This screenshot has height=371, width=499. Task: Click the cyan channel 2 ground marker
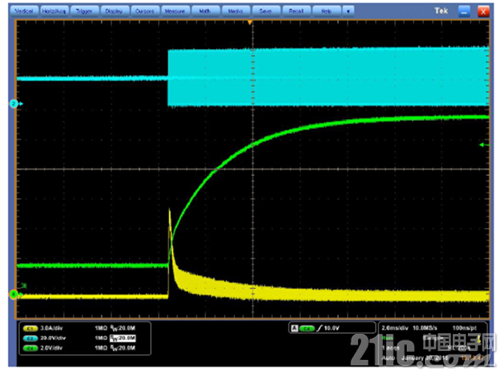15,104
